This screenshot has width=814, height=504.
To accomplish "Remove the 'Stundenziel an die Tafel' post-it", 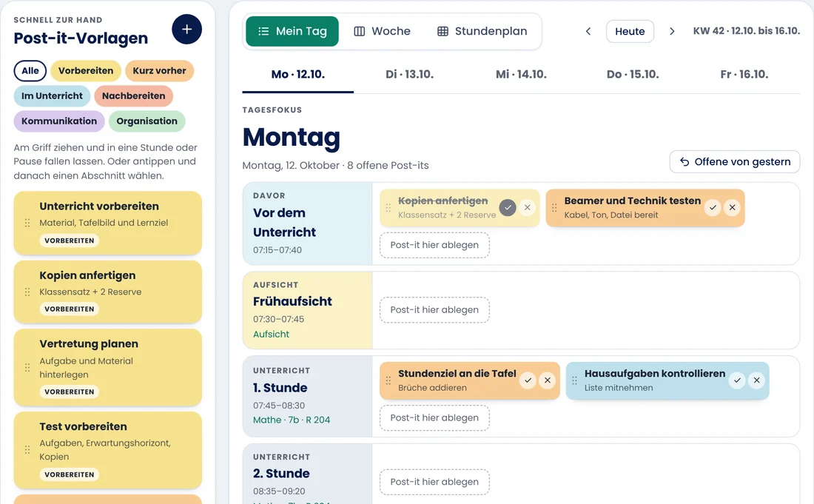I will (547, 380).
